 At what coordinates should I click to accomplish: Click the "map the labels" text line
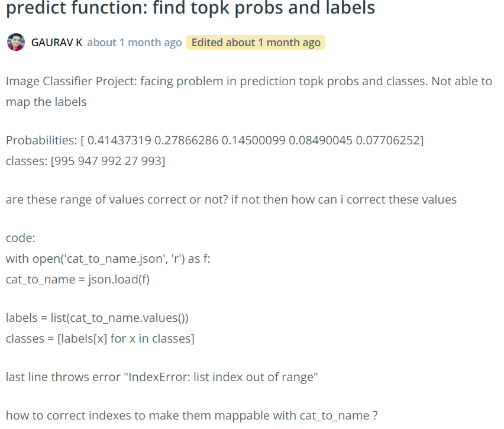click(46, 102)
